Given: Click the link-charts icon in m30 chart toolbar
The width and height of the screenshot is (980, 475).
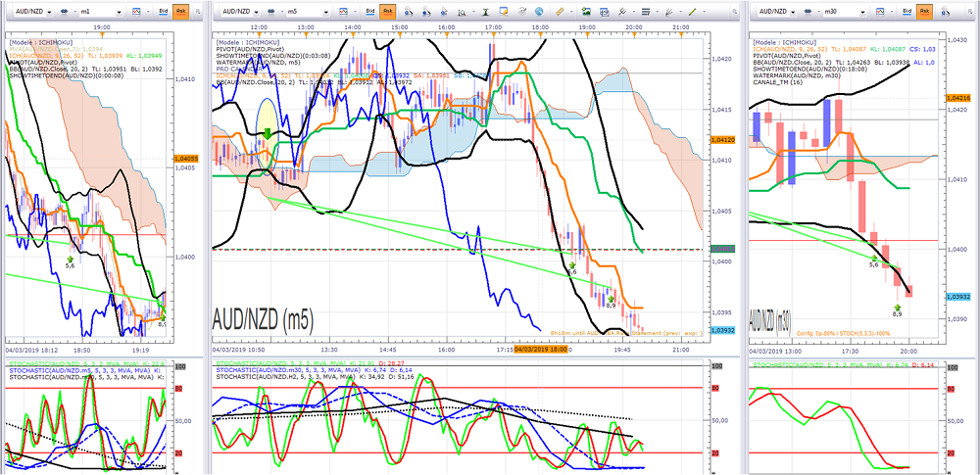Looking at the screenshot, I should coord(808,11).
